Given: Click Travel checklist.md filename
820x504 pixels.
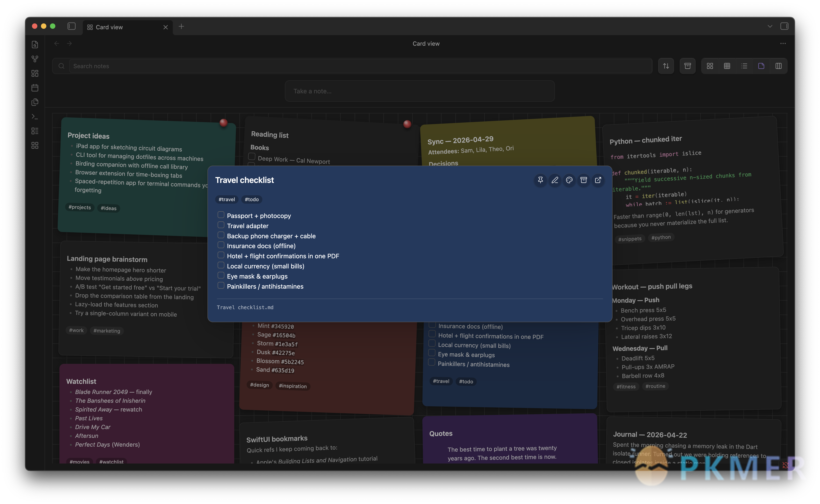Looking at the screenshot, I should tap(245, 307).
